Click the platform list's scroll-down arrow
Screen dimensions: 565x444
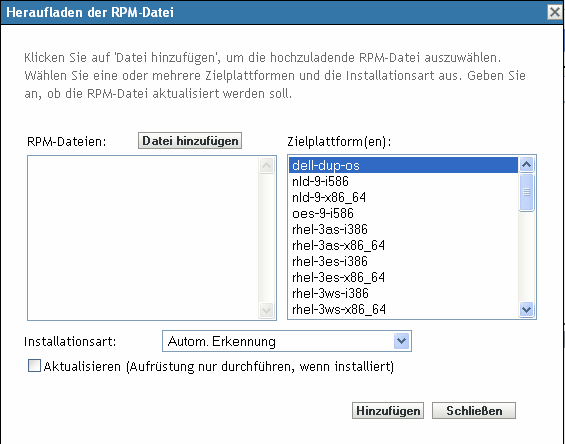[526, 309]
